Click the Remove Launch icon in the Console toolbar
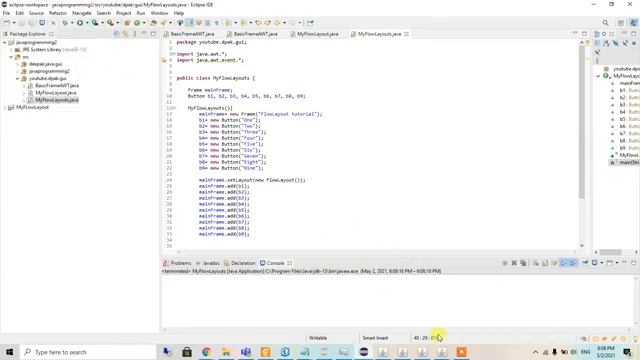The width and height of the screenshot is (640, 360). (514, 263)
